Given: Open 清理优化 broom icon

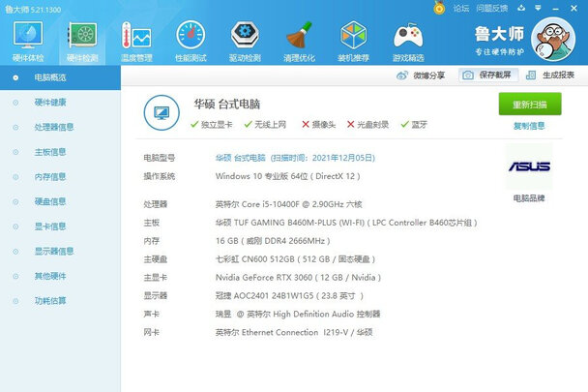Looking at the screenshot, I should click(x=298, y=40).
